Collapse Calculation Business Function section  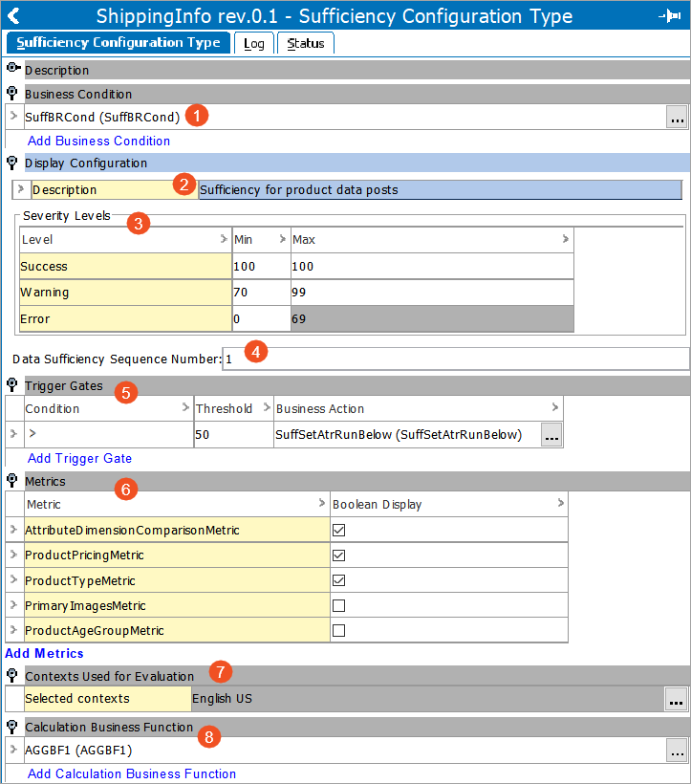tap(12, 726)
